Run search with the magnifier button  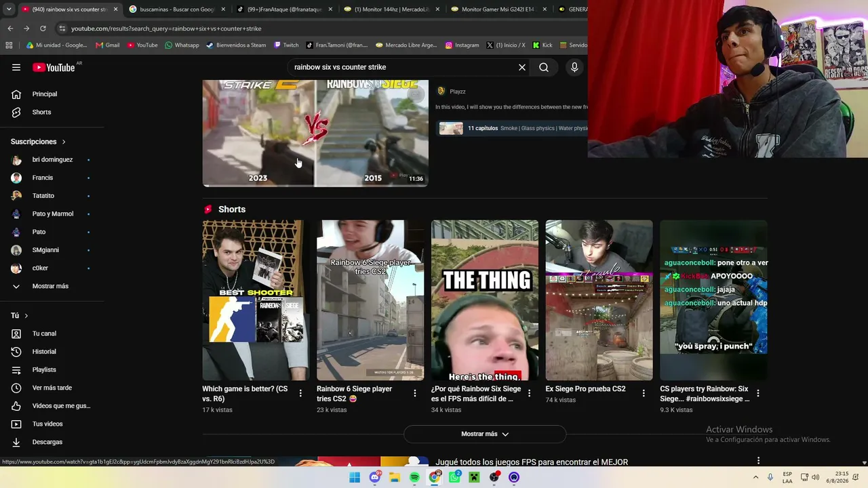(544, 67)
